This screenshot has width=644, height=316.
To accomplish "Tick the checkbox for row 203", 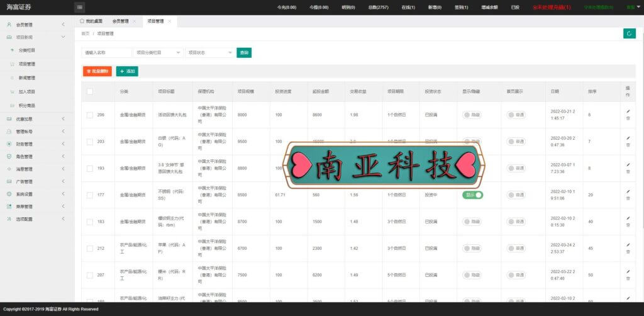I will [x=90, y=142].
